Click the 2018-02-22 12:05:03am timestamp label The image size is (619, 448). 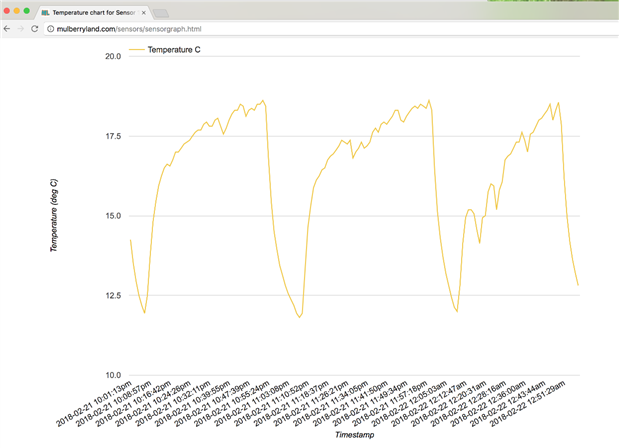tap(409, 404)
